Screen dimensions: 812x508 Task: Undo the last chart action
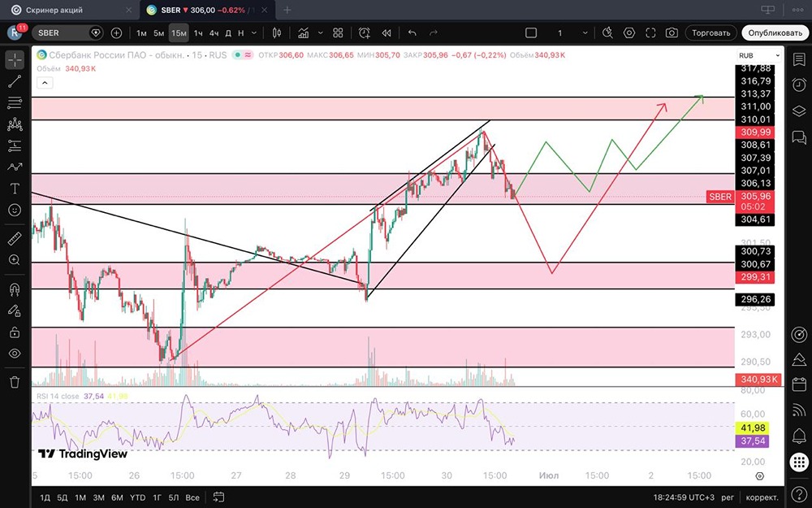click(412, 33)
